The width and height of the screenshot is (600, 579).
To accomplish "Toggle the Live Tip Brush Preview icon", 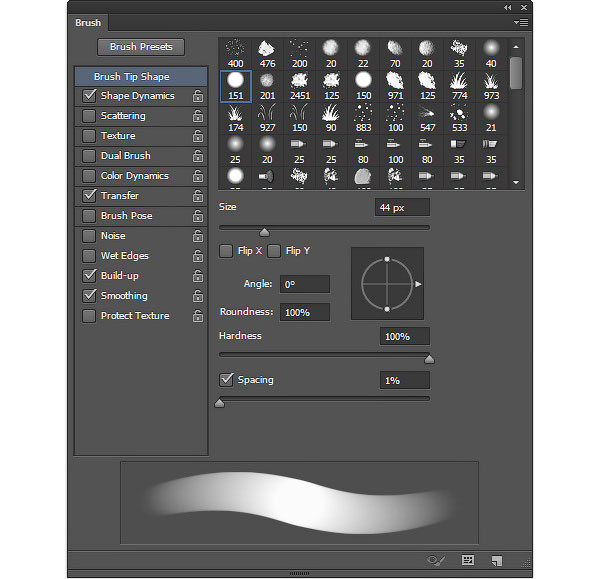I will (x=436, y=561).
